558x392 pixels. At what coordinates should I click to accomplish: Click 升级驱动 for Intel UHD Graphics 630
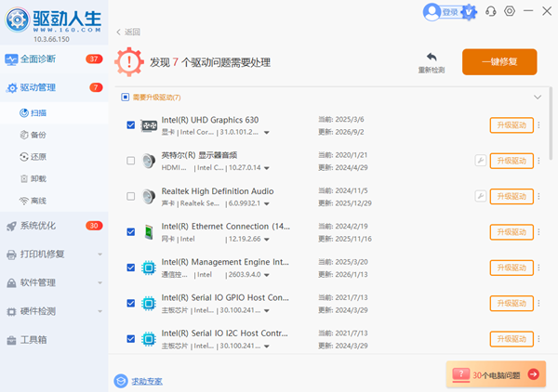pos(511,125)
